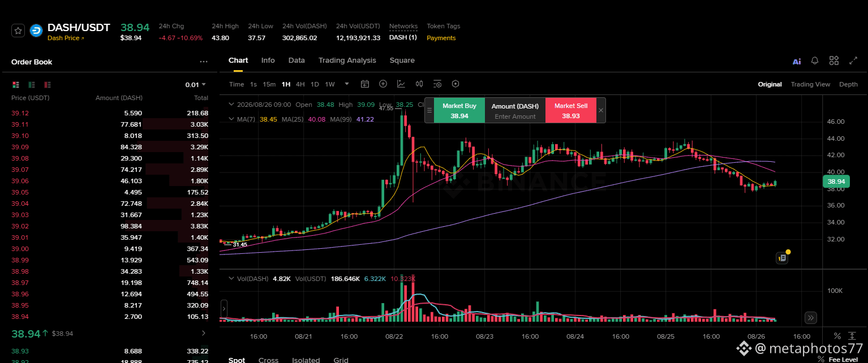Viewport: 868px width, 363px height.
Task: Select the 1D chart interval
Action: pos(315,84)
